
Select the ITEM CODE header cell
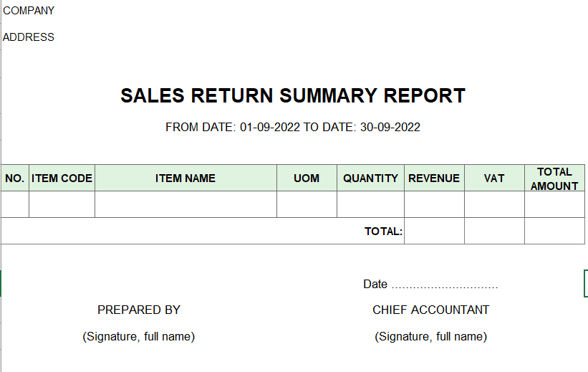tap(62, 178)
